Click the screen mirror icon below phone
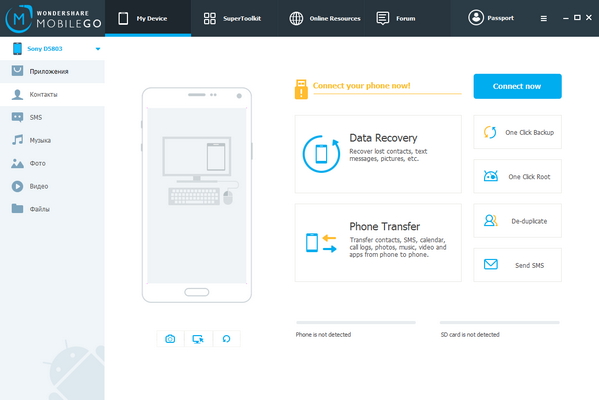The height and width of the screenshot is (400, 599). [x=198, y=338]
